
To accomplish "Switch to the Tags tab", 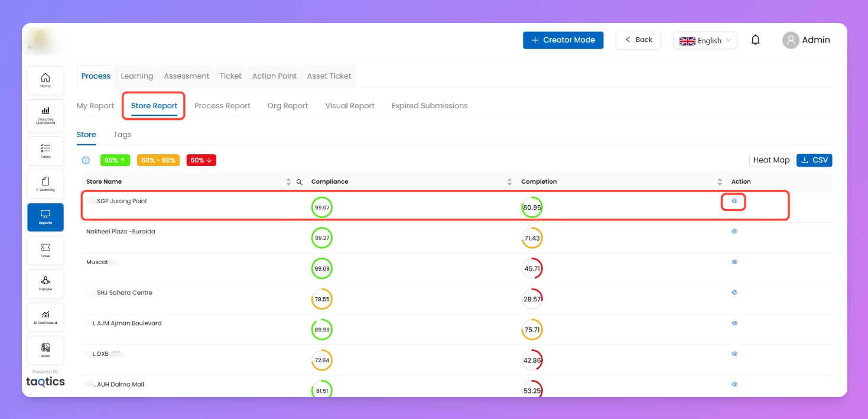I will click(122, 135).
